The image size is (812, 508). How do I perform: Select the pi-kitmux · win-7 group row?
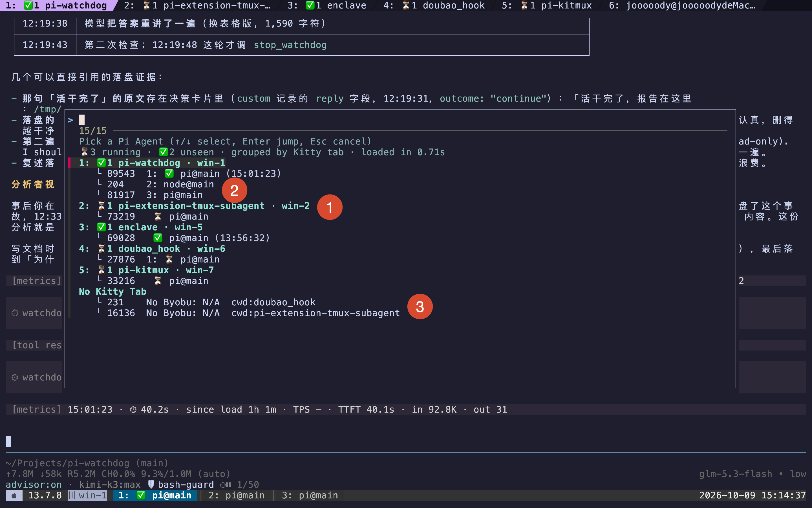(x=146, y=270)
